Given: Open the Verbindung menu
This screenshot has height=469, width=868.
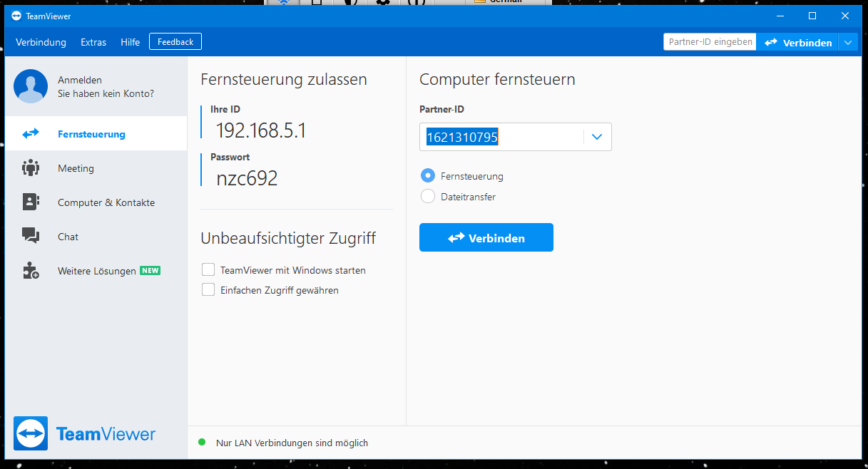Looking at the screenshot, I should click(41, 42).
